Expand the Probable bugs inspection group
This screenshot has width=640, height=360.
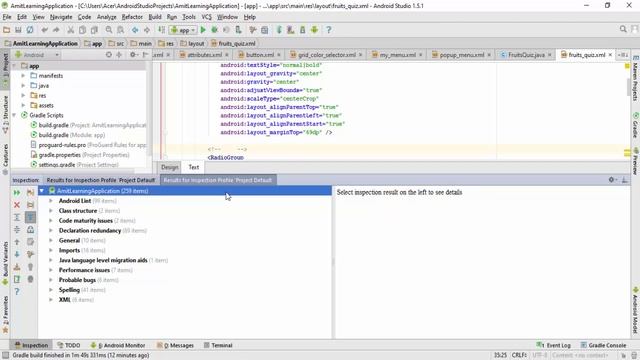(51, 280)
